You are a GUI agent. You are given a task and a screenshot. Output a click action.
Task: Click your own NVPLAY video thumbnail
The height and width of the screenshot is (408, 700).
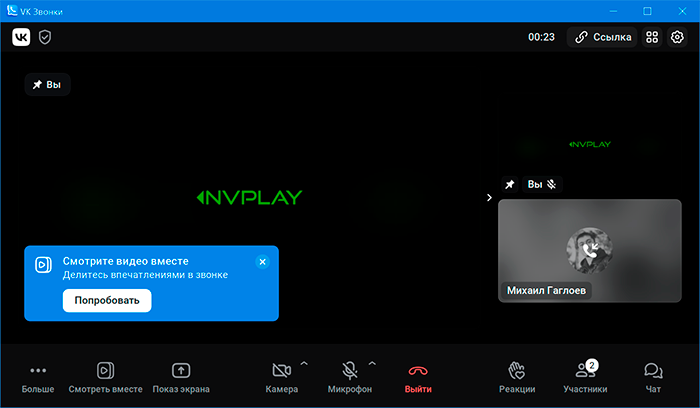(590, 145)
